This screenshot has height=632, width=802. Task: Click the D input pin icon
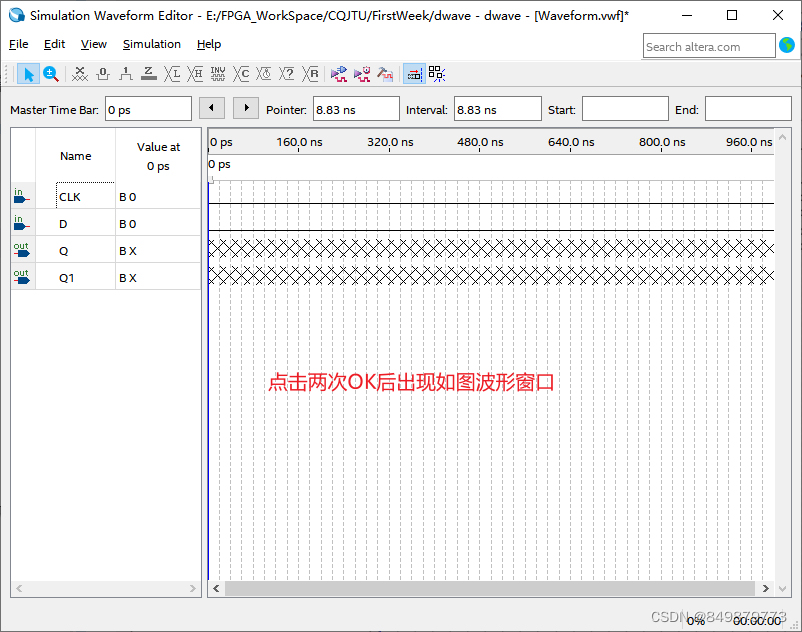[21, 223]
